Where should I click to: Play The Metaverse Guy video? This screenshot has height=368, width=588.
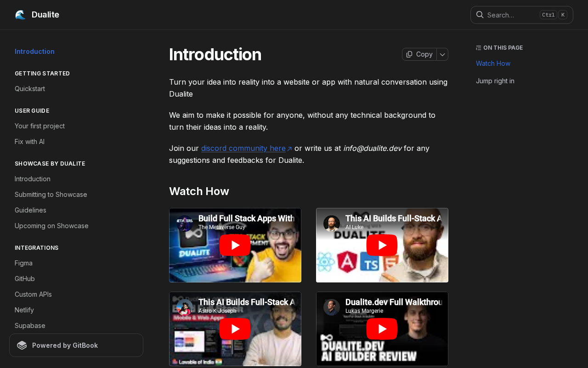coord(235,245)
